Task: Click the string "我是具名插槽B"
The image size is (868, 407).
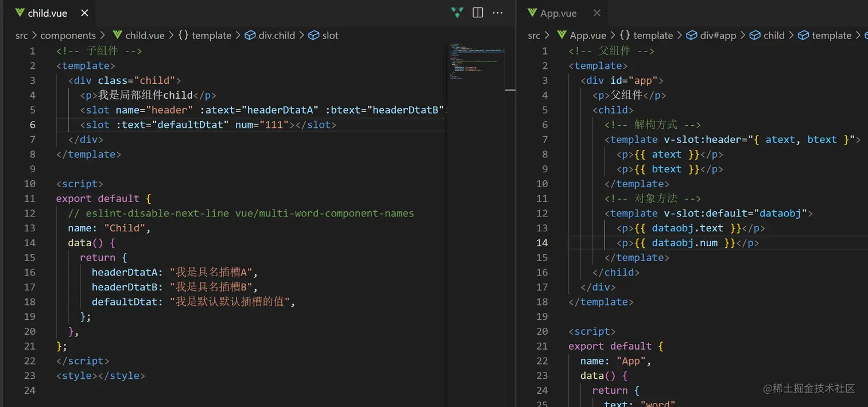Action: coord(211,287)
